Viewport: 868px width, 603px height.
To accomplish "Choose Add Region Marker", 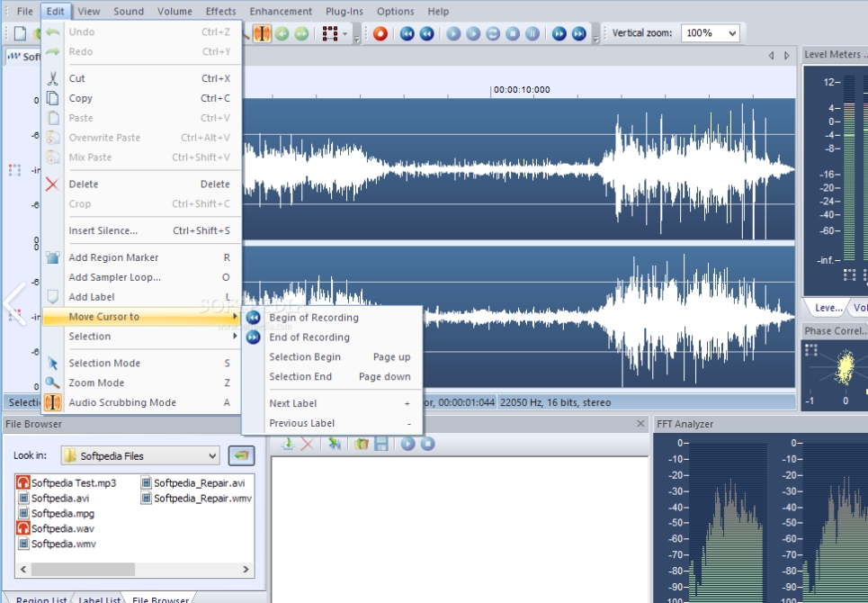I will click(142, 257).
